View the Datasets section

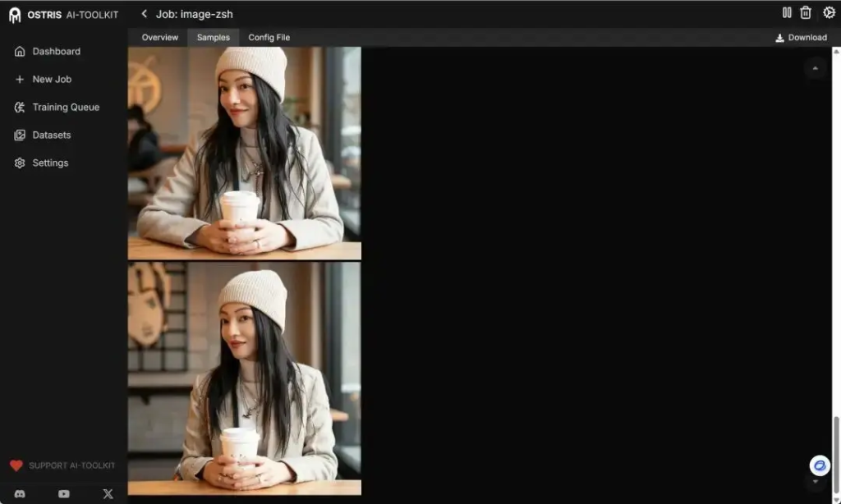pyautogui.click(x=50, y=135)
